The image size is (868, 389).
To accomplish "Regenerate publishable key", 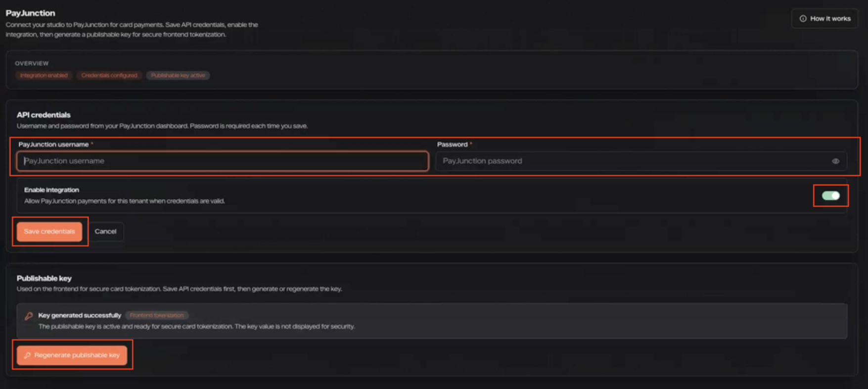I will [x=72, y=355].
